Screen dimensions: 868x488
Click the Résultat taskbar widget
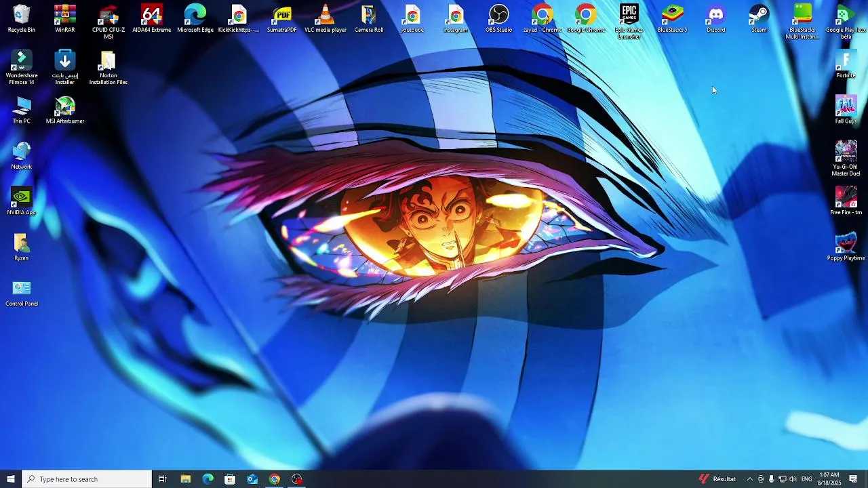click(x=717, y=479)
